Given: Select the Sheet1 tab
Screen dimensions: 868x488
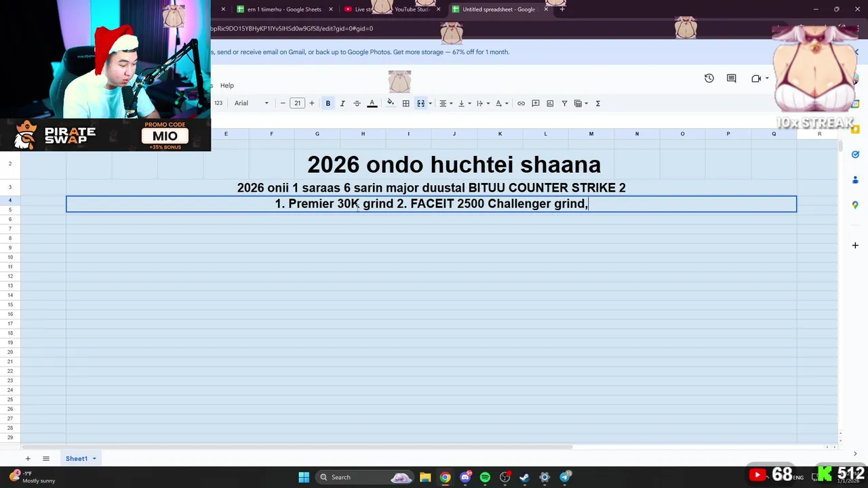Looking at the screenshot, I should (x=77, y=459).
